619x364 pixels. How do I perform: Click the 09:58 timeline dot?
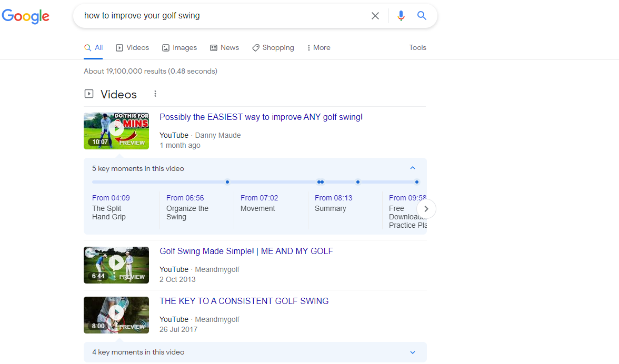tap(416, 182)
